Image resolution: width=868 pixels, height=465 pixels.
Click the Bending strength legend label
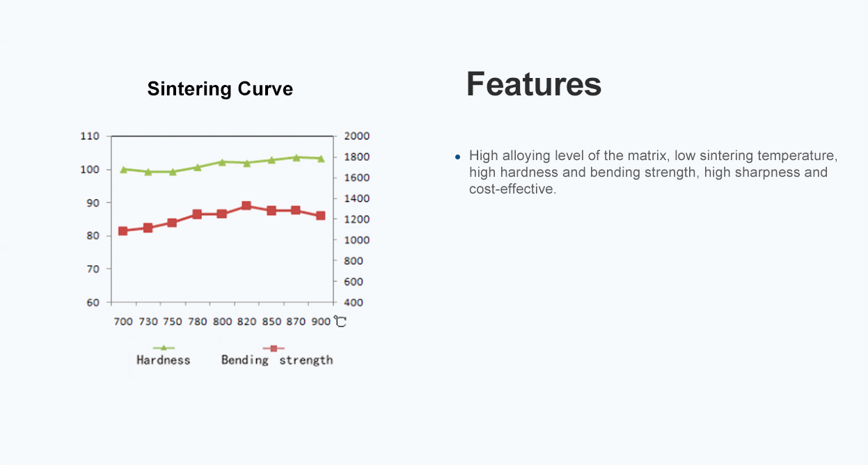tap(277, 360)
